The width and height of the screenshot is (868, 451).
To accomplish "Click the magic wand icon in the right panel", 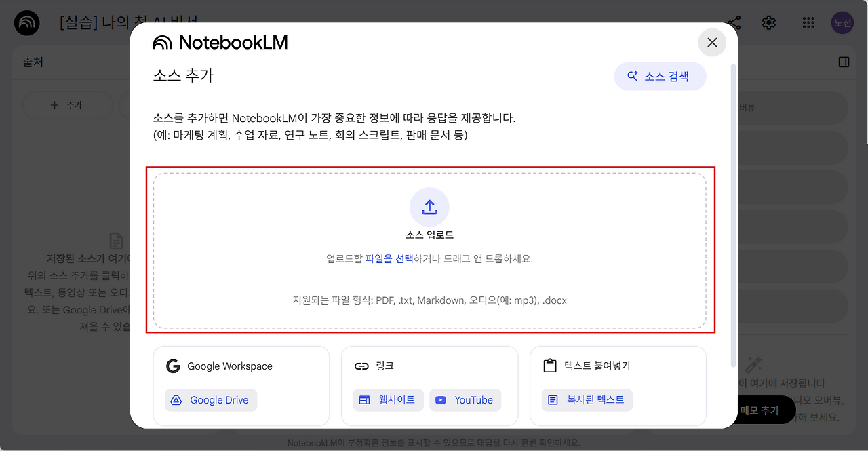I will (x=753, y=366).
